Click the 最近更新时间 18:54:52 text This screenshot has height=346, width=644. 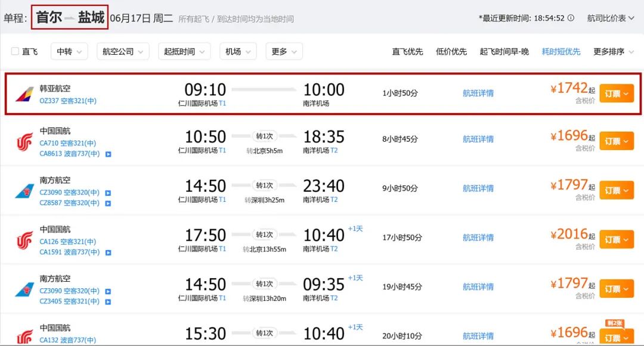coord(522,18)
